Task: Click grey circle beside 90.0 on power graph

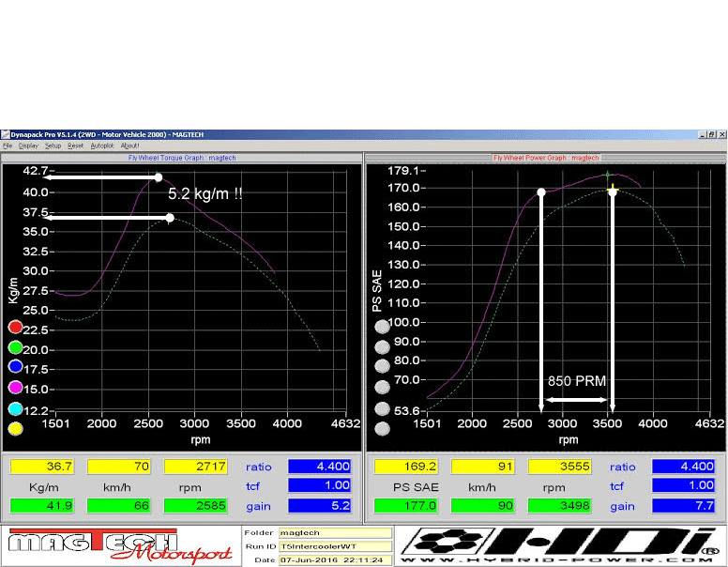Action: [x=382, y=347]
